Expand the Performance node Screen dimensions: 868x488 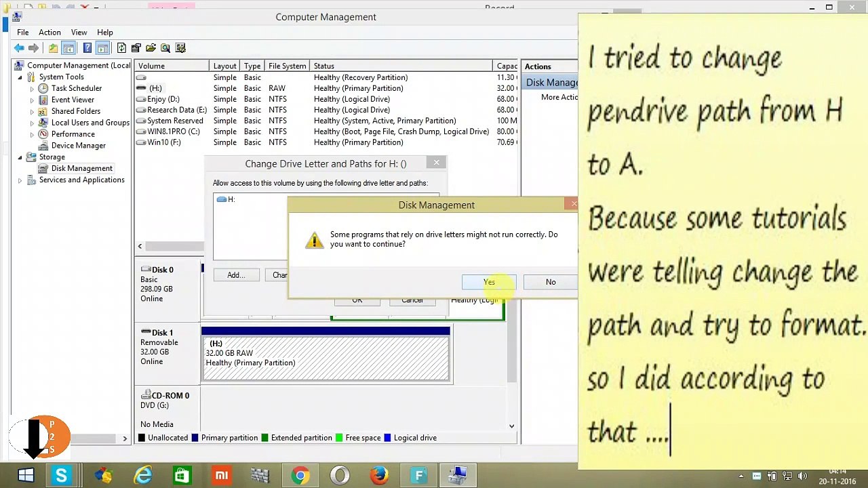[32, 134]
